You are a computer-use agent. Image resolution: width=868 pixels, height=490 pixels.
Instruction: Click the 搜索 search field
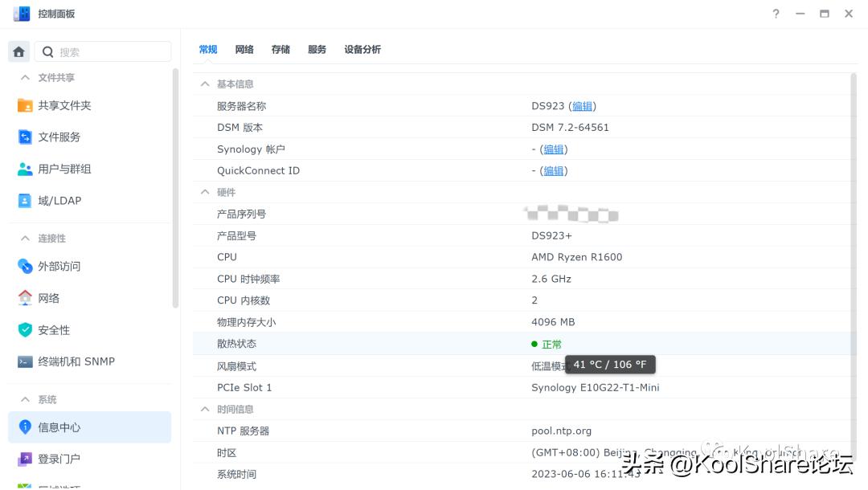tap(104, 51)
